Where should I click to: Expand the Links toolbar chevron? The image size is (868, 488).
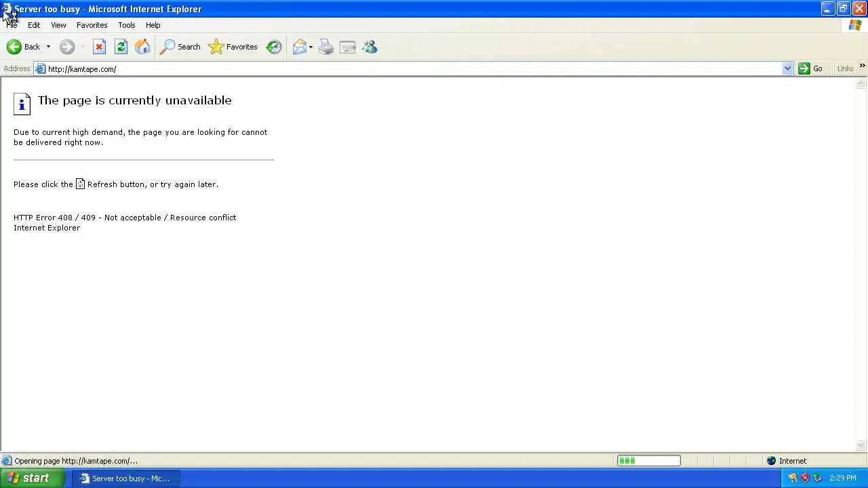pos(862,66)
